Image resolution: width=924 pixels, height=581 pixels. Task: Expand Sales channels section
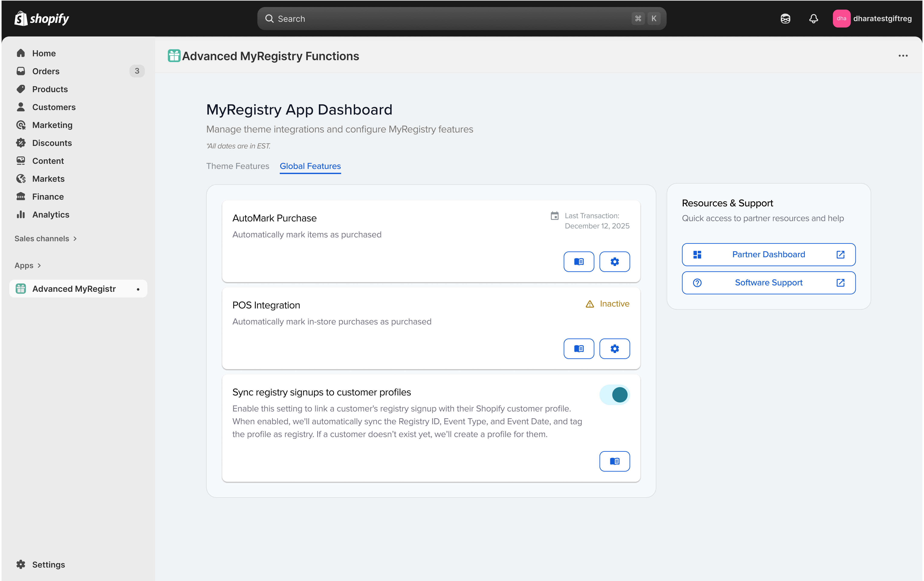click(x=46, y=238)
